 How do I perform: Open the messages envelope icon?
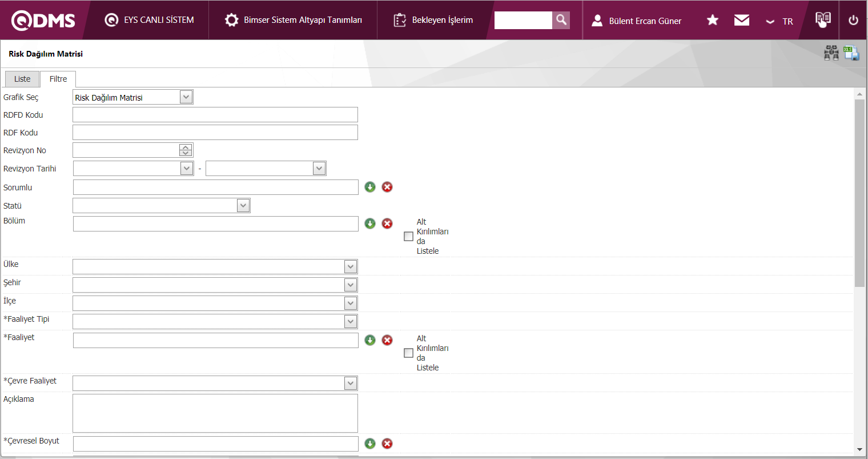(x=742, y=20)
